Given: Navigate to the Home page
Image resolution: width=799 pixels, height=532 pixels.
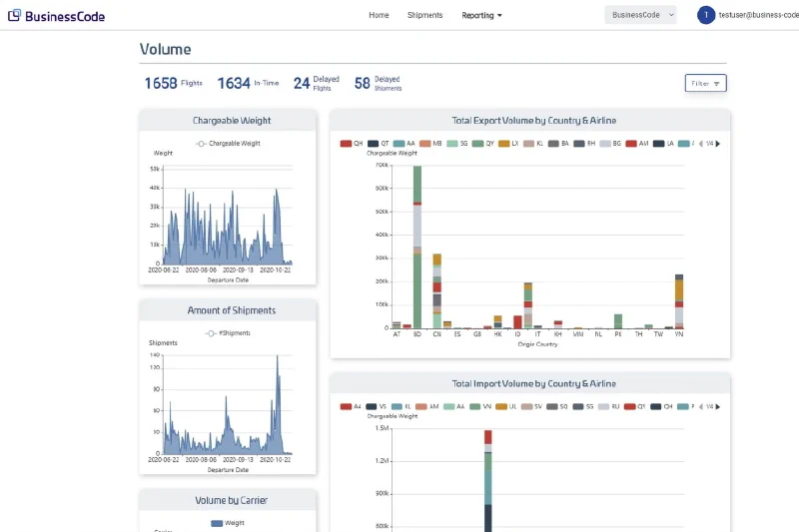Looking at the screenshot, I should (x=379, y=15).
